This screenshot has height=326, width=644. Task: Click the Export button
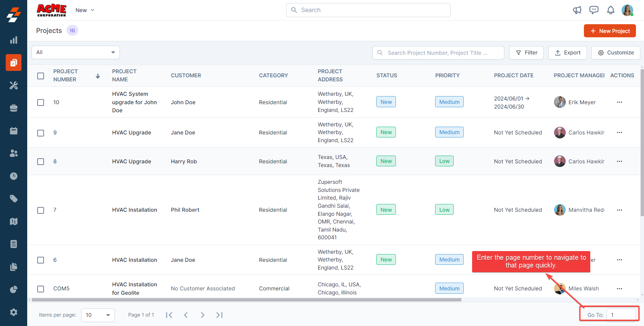[567, 53]
